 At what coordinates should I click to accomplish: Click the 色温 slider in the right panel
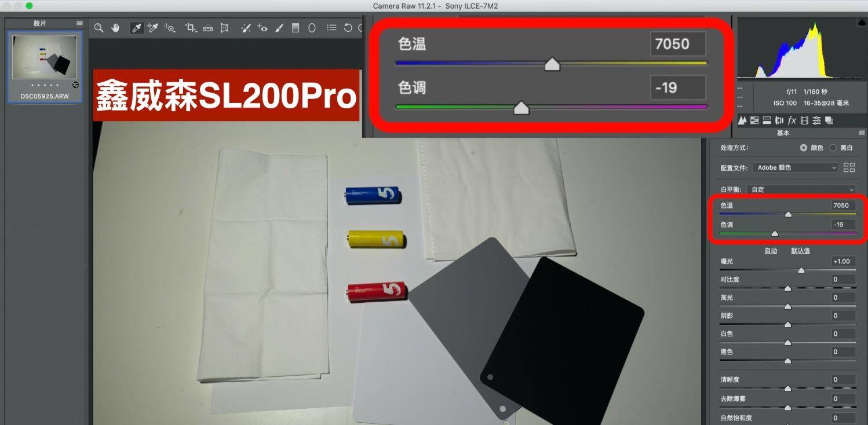(x=788, y=214)
